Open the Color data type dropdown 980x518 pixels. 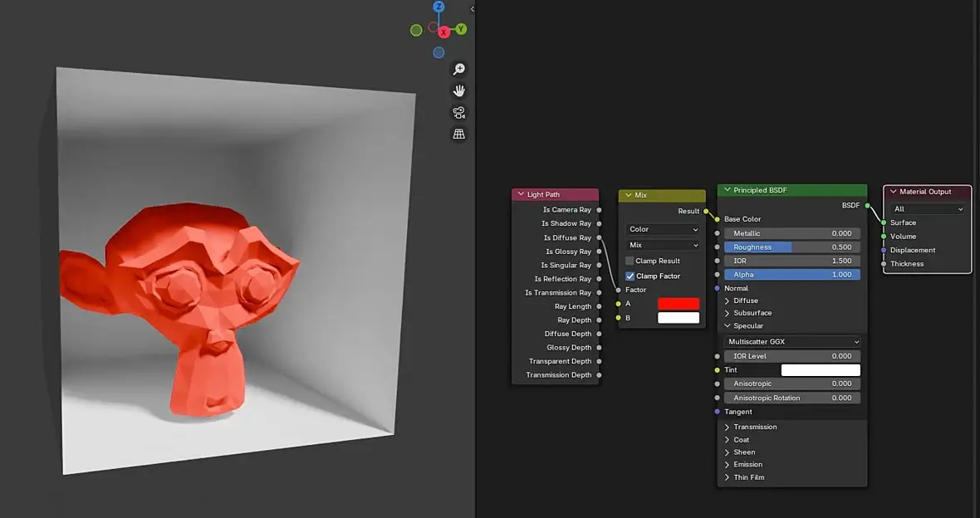663,229
